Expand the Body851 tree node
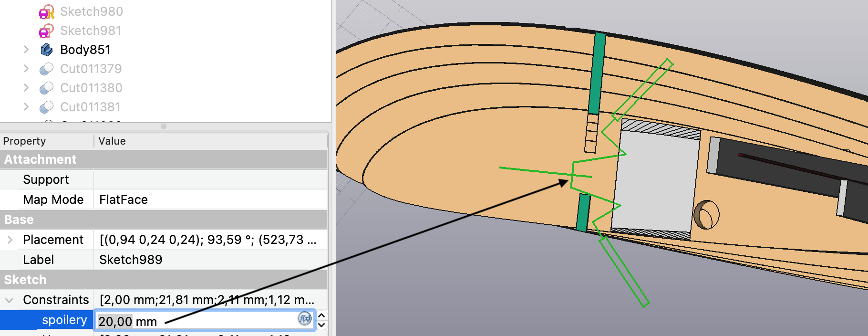Image resolution: width=868 pixels, height=336 pixels. (26, 50)
